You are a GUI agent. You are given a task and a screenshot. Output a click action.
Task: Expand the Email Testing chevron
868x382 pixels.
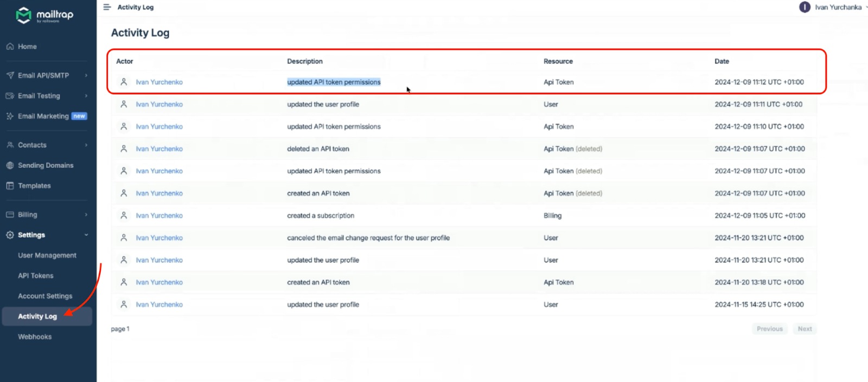click(x=86, y=96)
